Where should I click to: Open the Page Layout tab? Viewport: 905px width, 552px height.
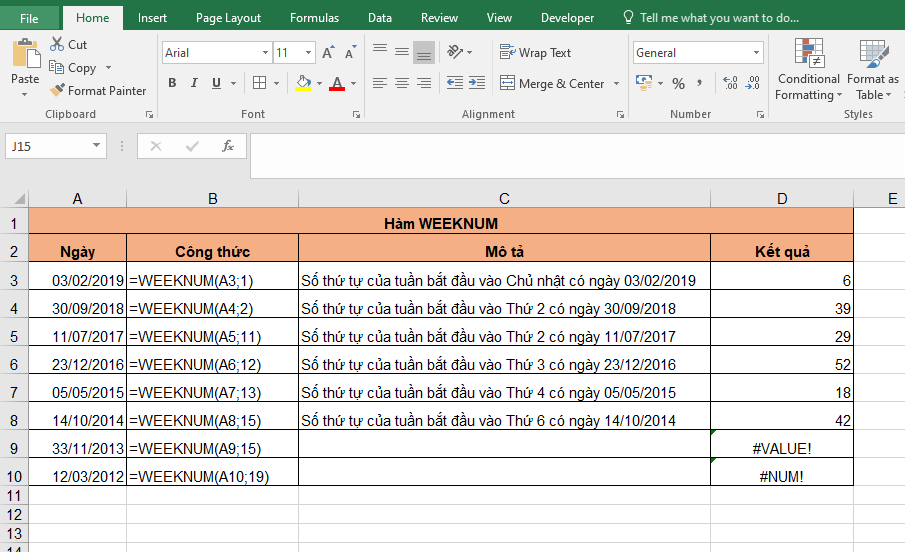tap(228, 18)
